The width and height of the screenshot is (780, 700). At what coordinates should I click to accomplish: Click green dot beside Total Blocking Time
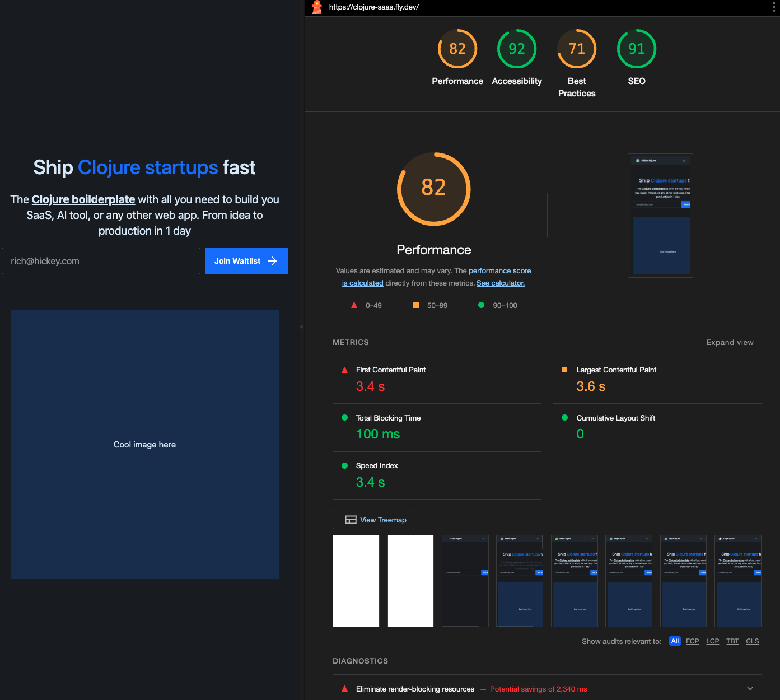tap(345, 418)
